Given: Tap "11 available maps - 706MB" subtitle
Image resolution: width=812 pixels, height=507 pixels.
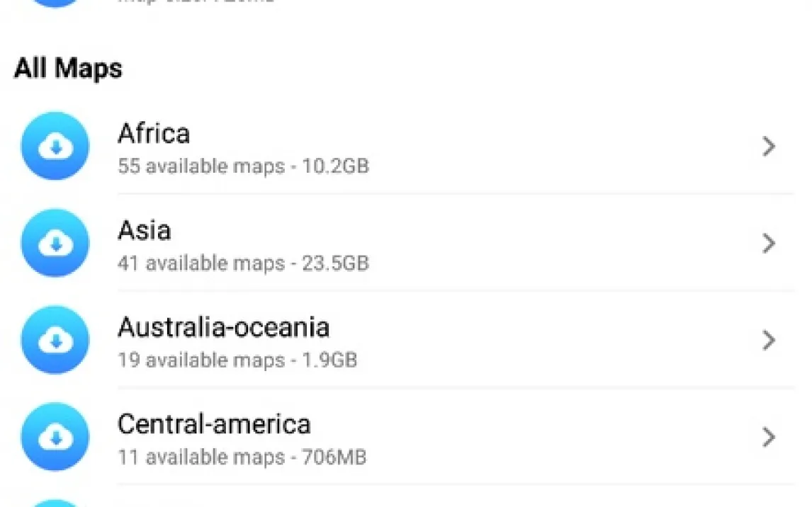Looking at the screenshot, I should [x=242, y=457].
